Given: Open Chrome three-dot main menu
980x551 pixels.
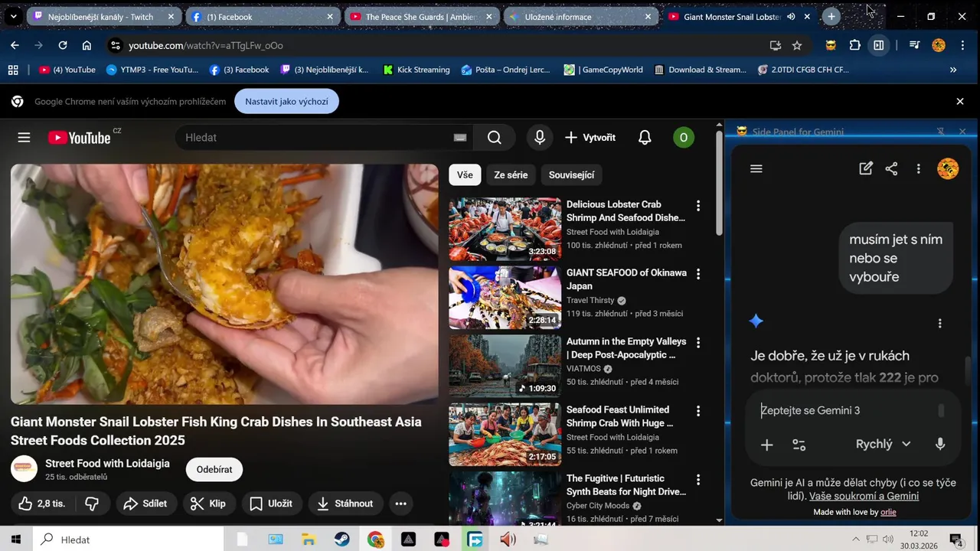Looking at the screenshot, I should point(961,45).
